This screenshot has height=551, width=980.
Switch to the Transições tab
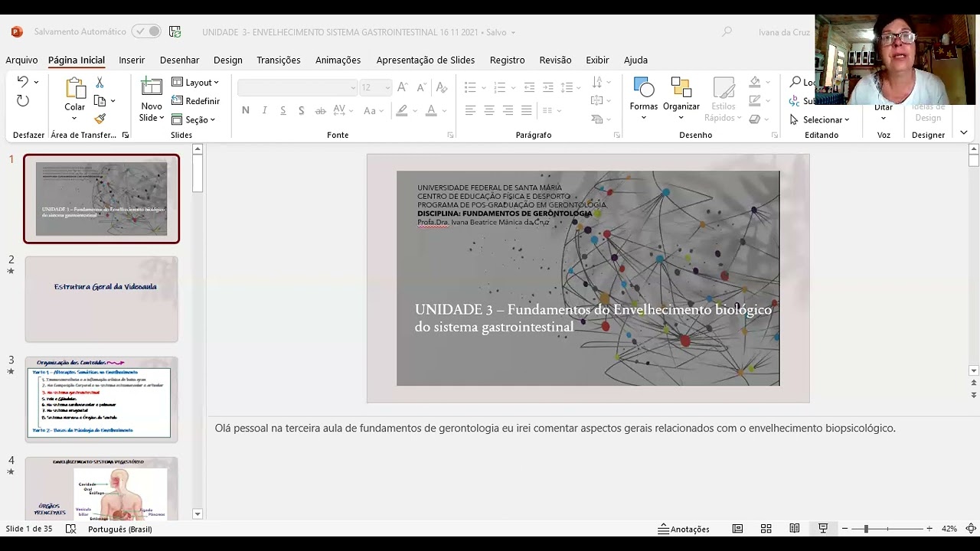tap(279, 60)
